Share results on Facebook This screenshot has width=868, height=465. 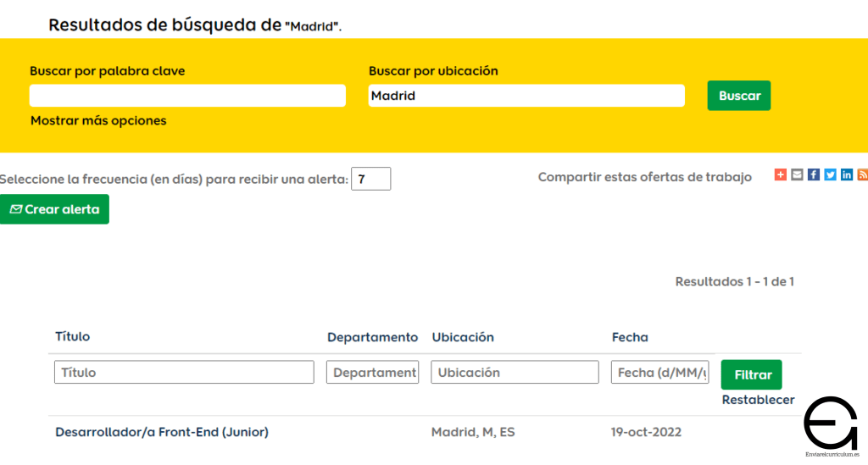click(x=814, y=174)
